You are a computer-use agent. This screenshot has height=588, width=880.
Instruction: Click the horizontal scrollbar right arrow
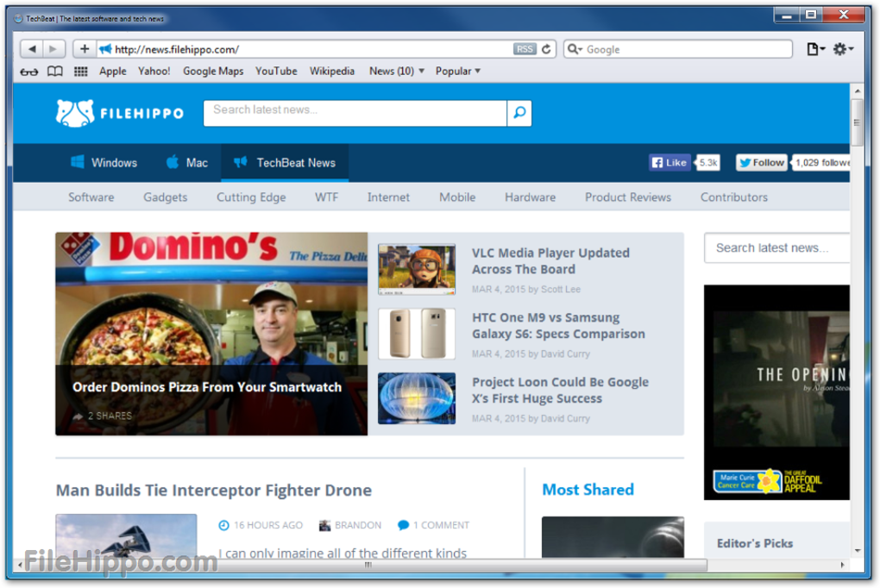[842, 565]
